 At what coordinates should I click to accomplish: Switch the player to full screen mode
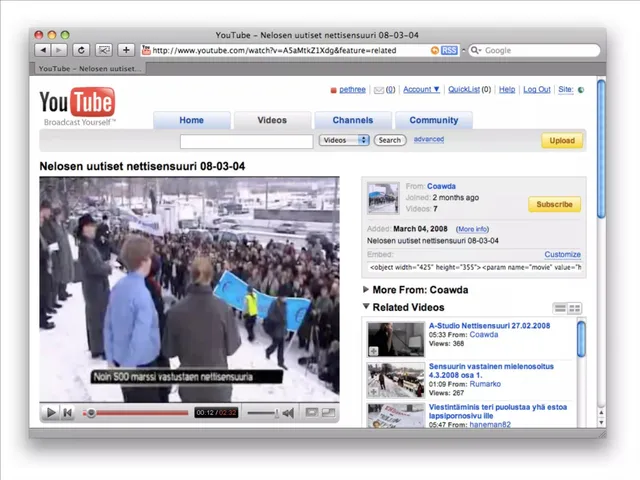pos(329,413)
